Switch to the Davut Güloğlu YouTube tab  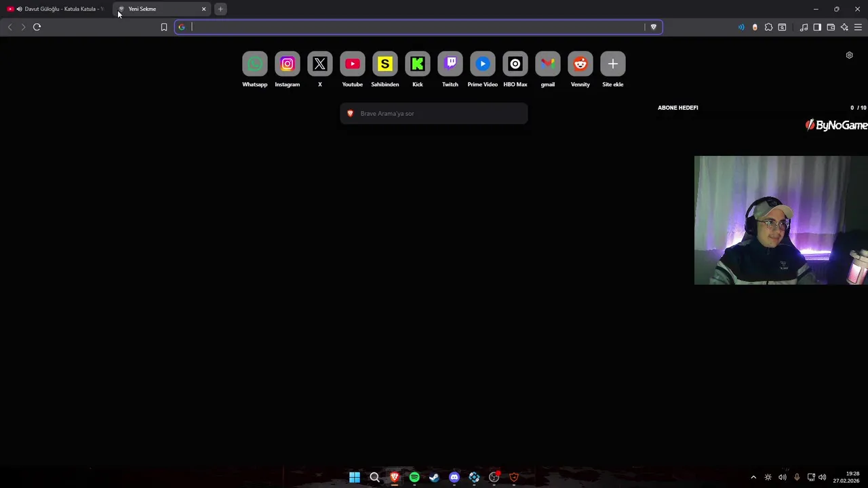tap(56, 9)
